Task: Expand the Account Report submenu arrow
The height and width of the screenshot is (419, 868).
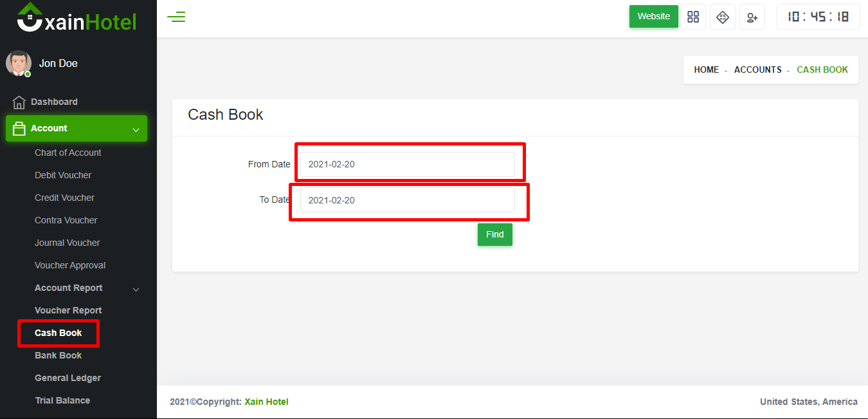Action: (136, 289)
